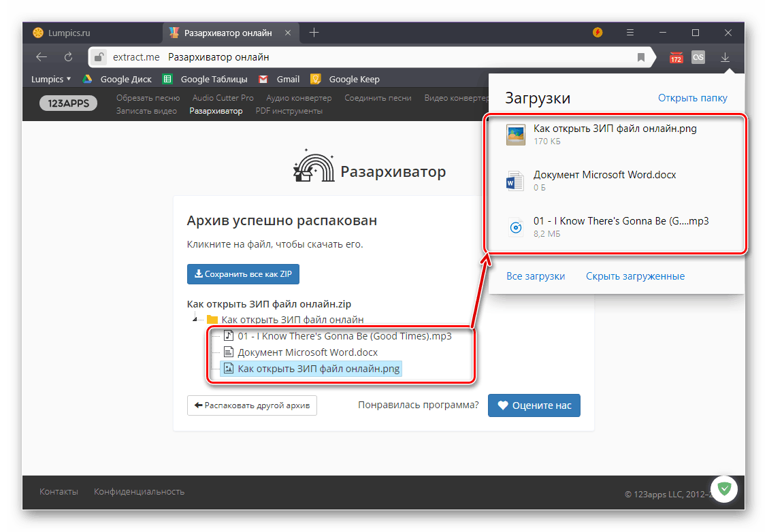
Task: Click the image thumbnail icon in downloads
Action: [x=516, y=135]
